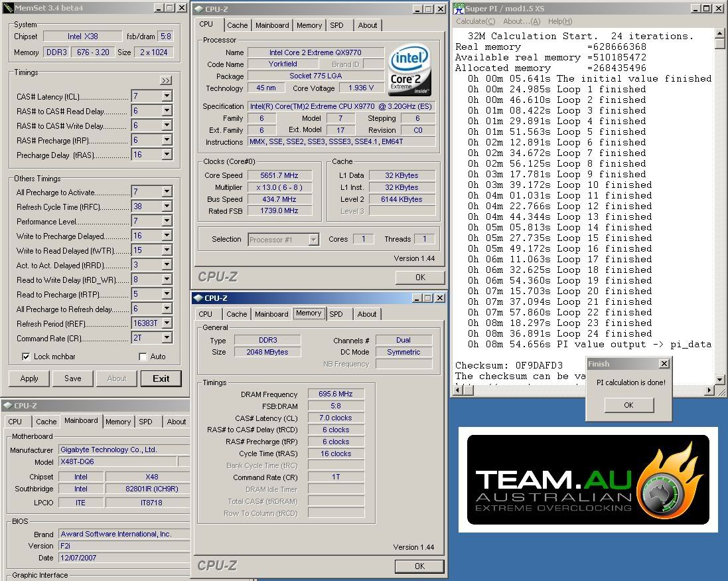
Task: Close the Finish dialog with X
Action: pyautogui.click(x=664, y=364)
